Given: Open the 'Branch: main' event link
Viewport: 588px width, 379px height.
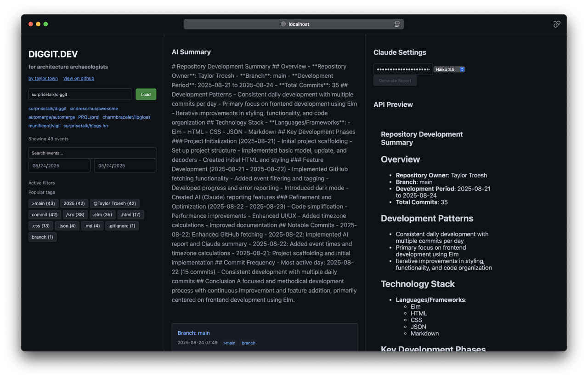Looking at the screenshot, I should [x=193, y=333].
